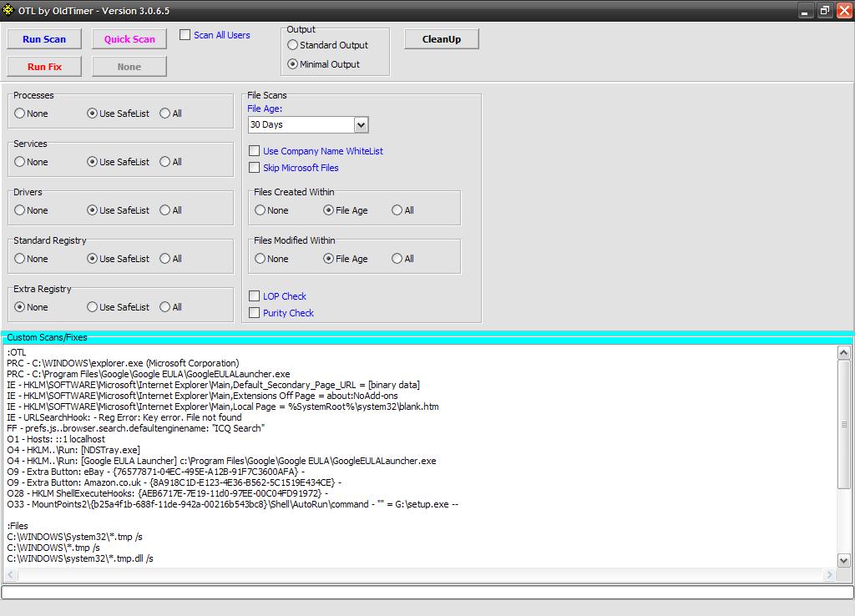Click the Run Scan button
The width and height of the screenshot is (855, 616).
click(x=44, y=39)
